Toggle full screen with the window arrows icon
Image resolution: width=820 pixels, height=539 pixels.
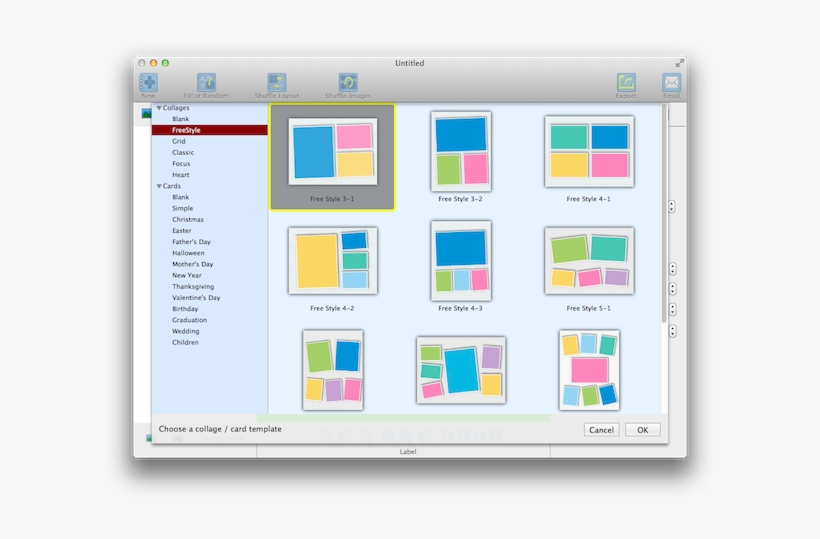pyautogui.click(x=679, y=63)
